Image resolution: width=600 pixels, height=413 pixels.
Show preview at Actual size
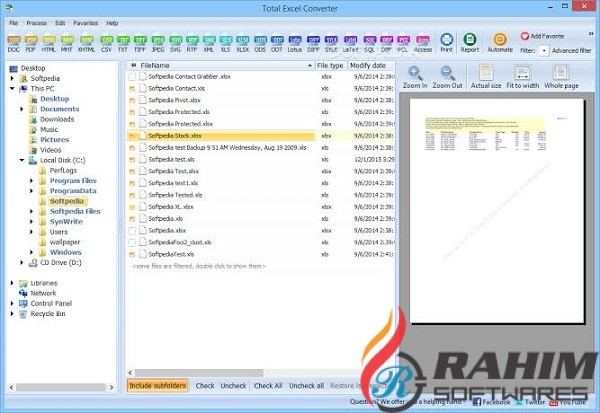point(486,77)
